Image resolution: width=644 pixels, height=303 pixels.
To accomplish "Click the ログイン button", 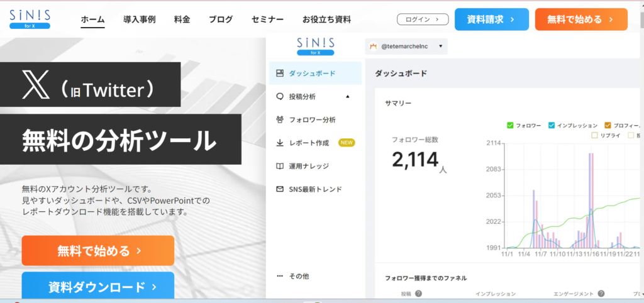I will click(x=423, y=19).
